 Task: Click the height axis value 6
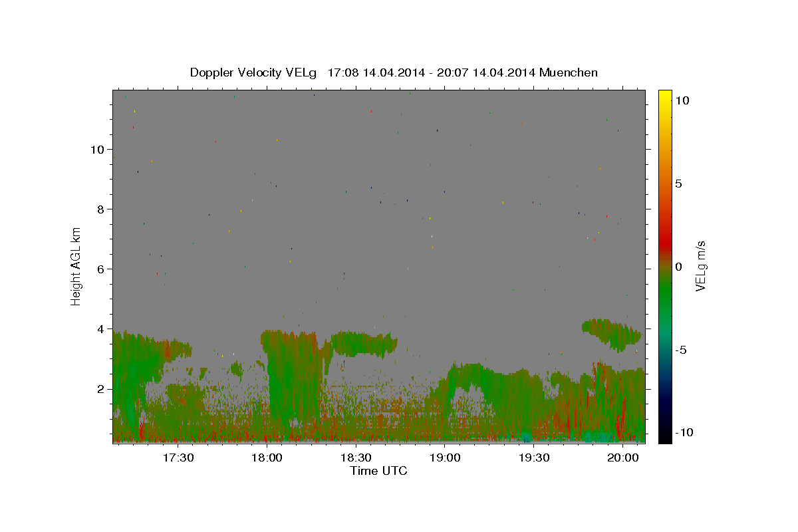[x=101, y=269]
